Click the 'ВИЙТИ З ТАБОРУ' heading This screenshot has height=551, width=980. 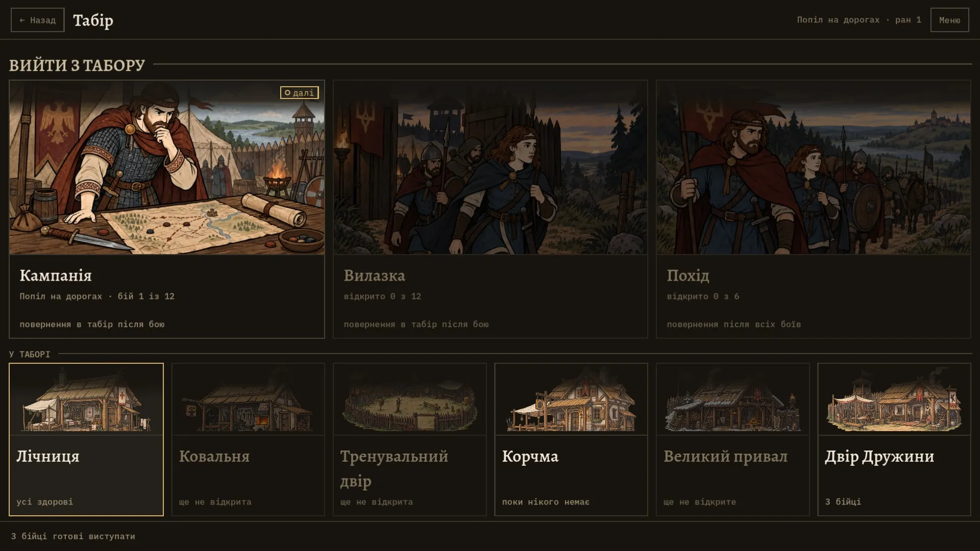click(x=77, y=65)
